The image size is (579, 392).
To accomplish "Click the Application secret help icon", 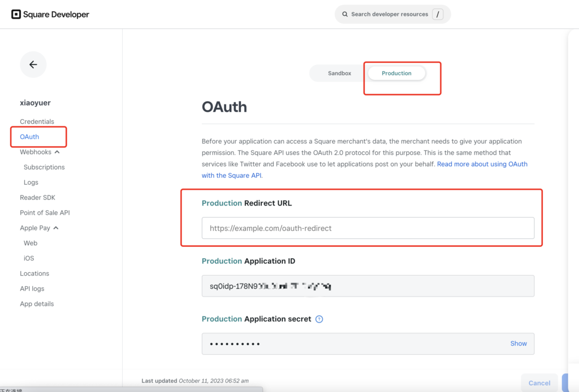I will (319, 319).
